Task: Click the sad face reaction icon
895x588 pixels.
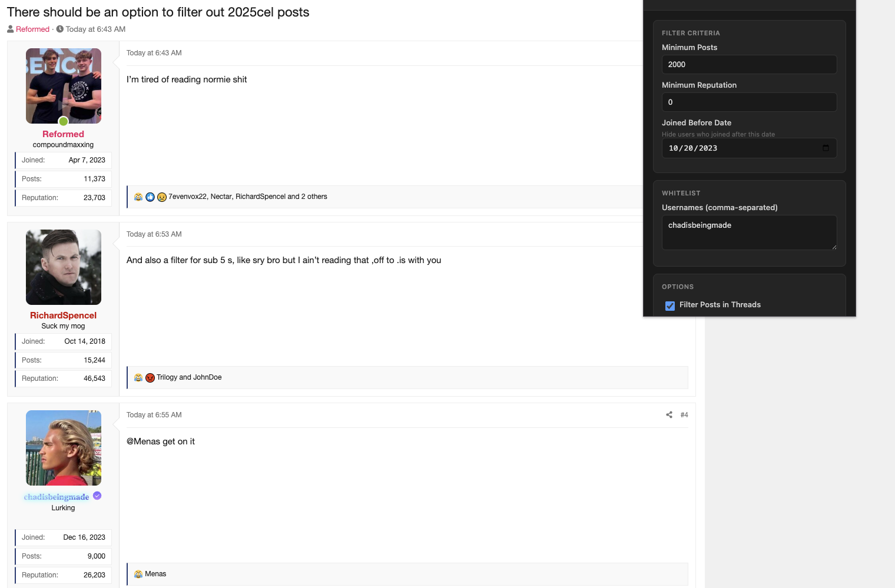Action: (x=161, y=197)
